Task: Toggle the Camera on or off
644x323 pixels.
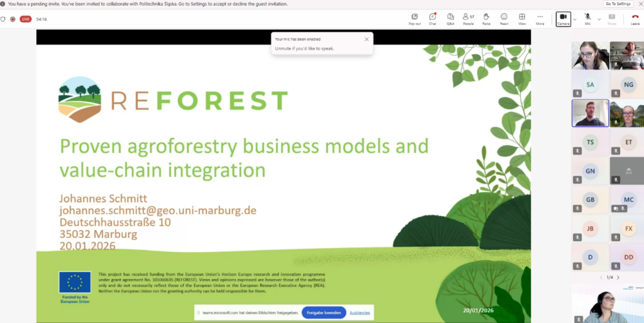Action: 563,18
